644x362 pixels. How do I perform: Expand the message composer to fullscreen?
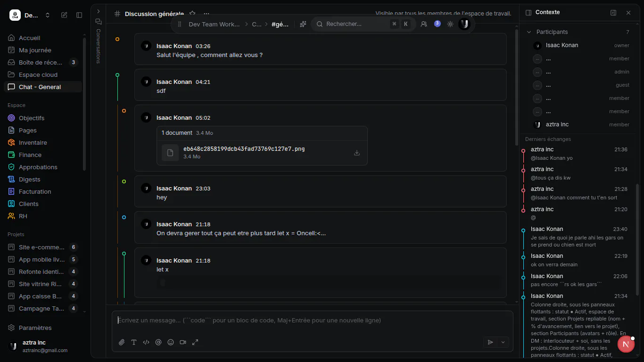(x=195, y=342)
